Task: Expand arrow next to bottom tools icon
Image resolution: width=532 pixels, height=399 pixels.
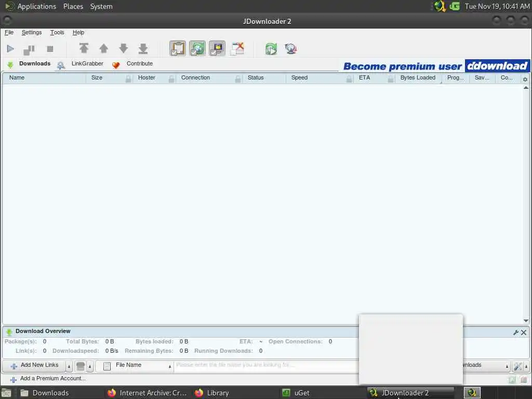Action: (526, 366)
